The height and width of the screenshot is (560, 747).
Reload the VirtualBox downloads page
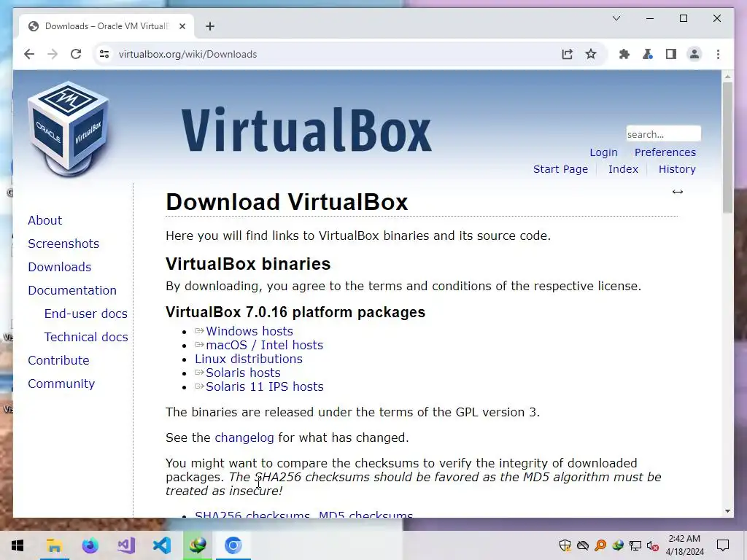coord(76,54)
